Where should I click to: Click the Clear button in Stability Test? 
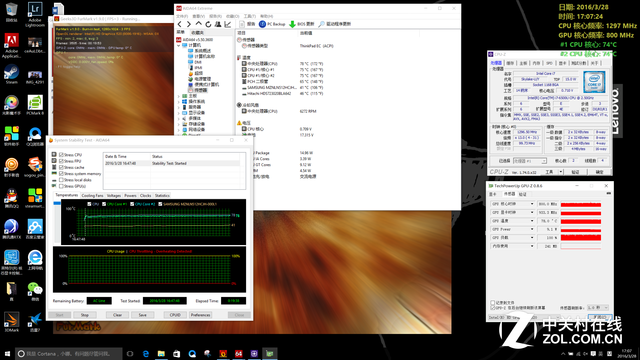click(118, 315)
